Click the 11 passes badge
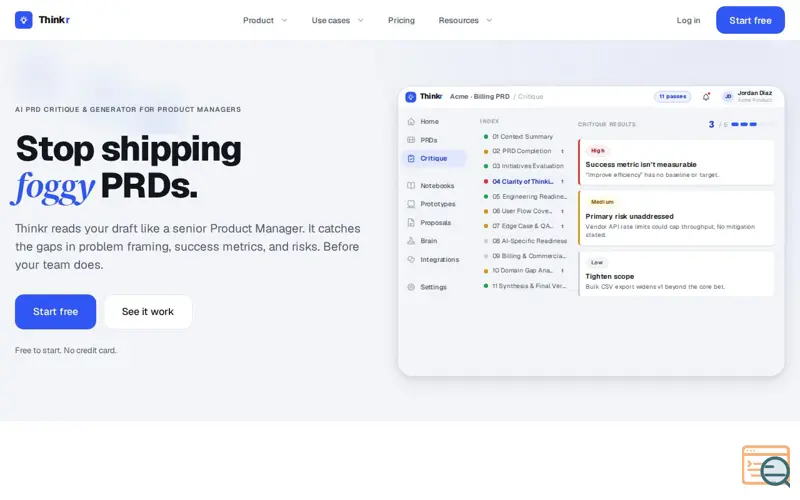Image resolution: width=800 pixels, height=500 pixels. (672, 96)
